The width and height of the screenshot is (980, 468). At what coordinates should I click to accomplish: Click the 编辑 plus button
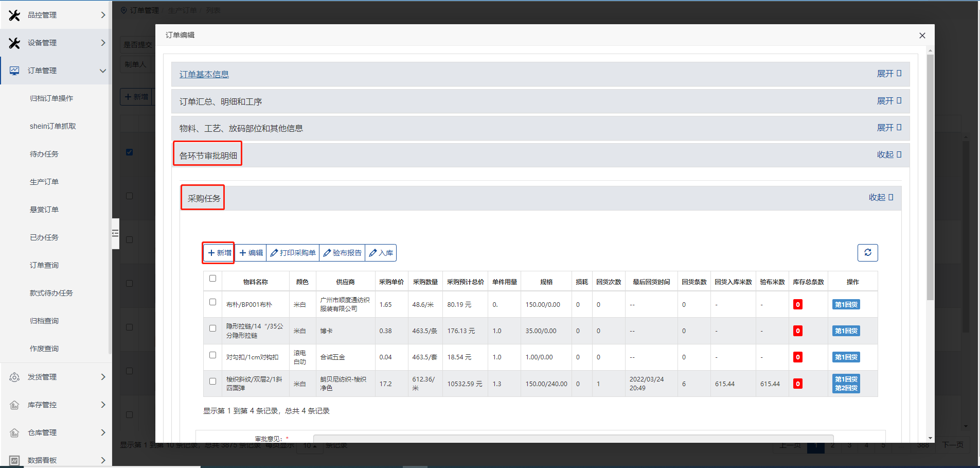point(251,253)
